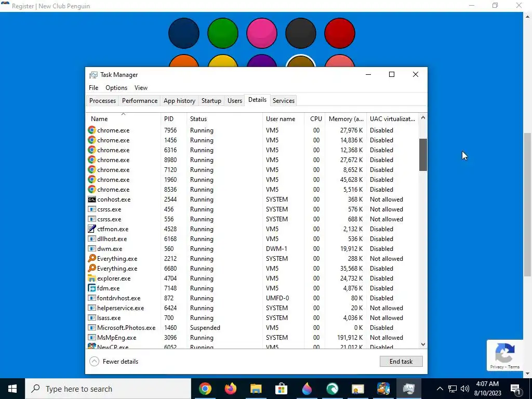Select the dllhost.exe process row
The width and height of the screenshot is (532, 399).
point(252,239)
